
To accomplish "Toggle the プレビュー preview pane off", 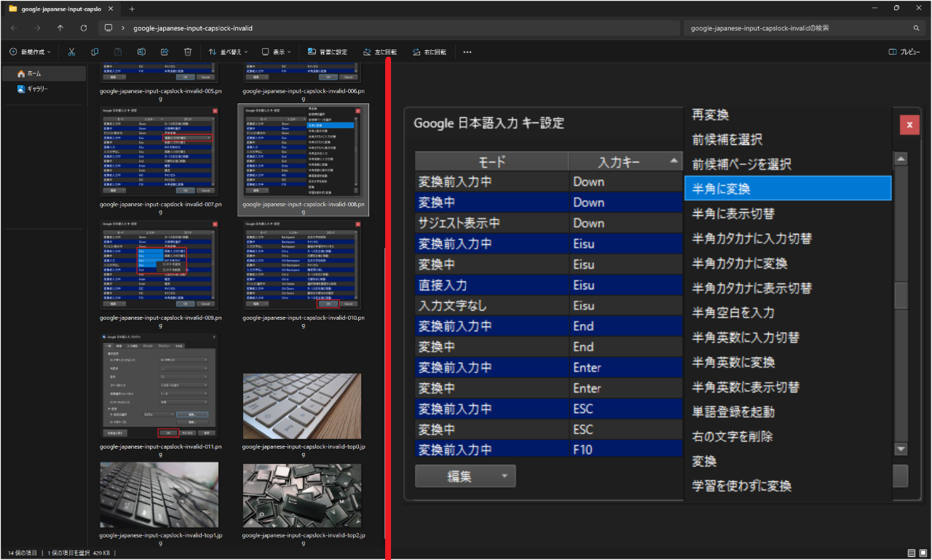I will (x=903, y=52).
